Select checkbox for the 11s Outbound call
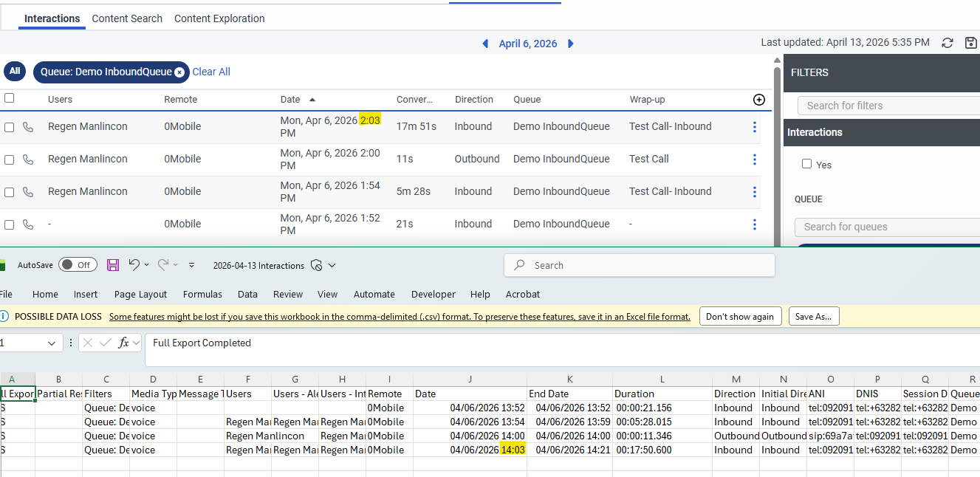980x477 pixels. tap(10, 159)
